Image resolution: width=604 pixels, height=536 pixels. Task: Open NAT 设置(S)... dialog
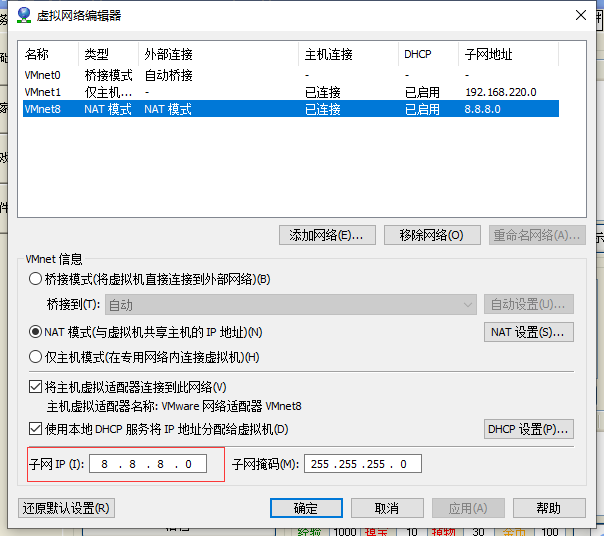pos(528,332)
